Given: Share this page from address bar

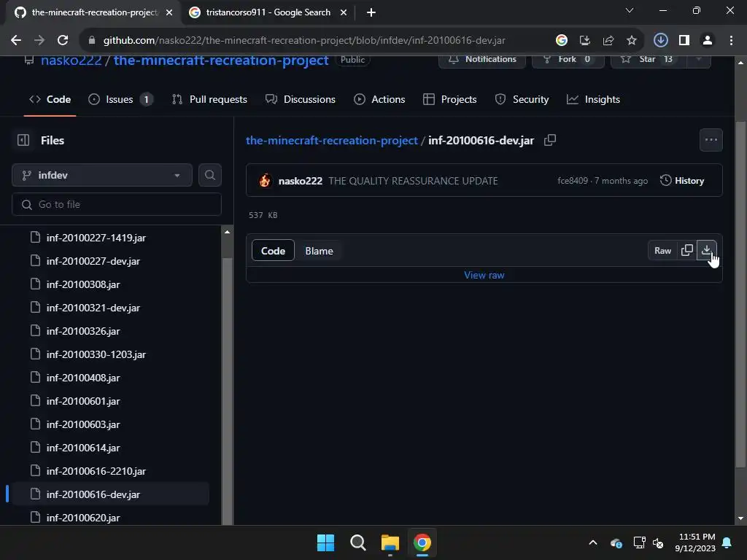Looking at the screenshot, I should click(608, 41).
